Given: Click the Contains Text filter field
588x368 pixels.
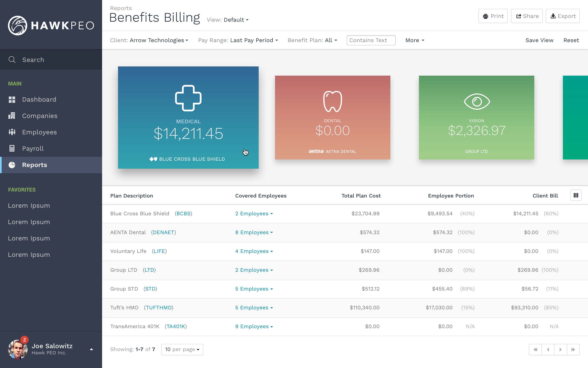Looking at the screenshot, I should point(371,40).
